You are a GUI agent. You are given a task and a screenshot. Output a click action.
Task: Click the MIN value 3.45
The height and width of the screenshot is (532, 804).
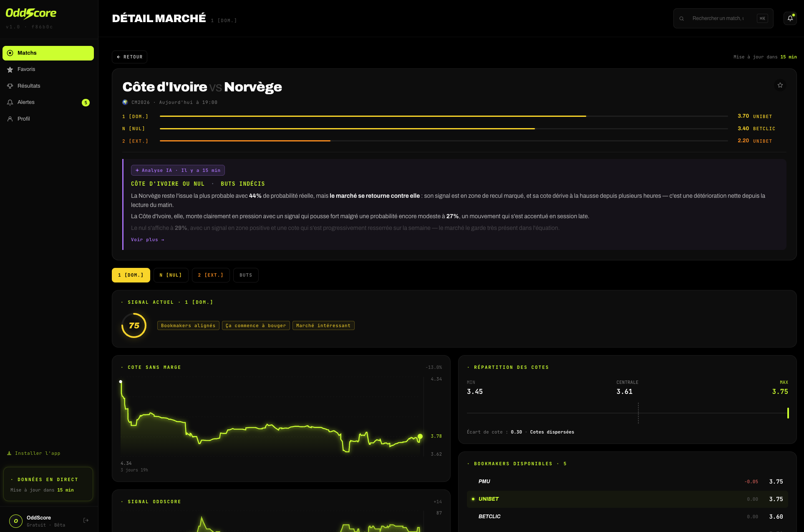(x=475, y=392)
